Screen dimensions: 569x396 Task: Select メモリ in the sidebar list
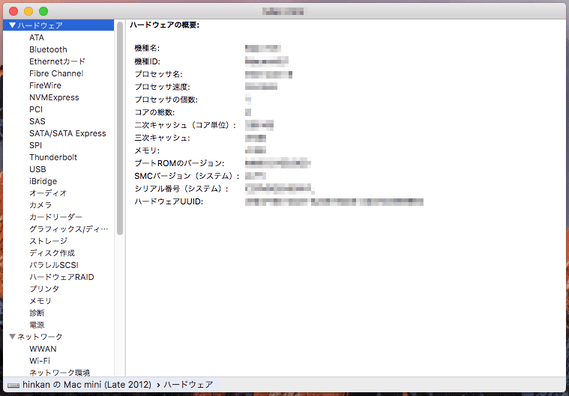tap(40, 301)
